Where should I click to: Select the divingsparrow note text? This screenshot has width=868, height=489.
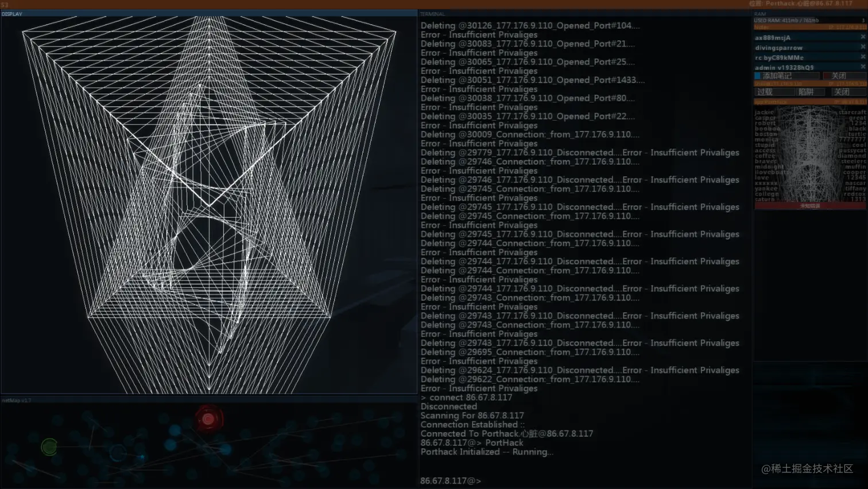[778, 48]
